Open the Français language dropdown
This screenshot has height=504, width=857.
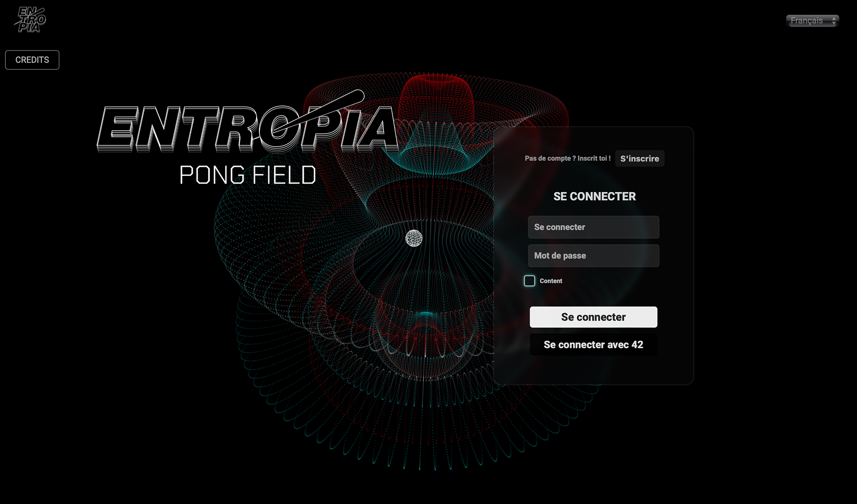(x=808, y=21)
